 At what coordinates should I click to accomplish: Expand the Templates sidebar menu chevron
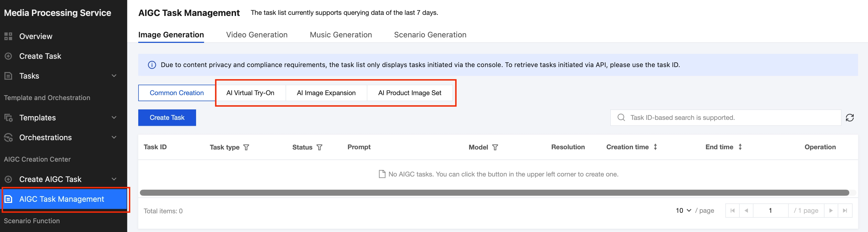pos(114,118)
